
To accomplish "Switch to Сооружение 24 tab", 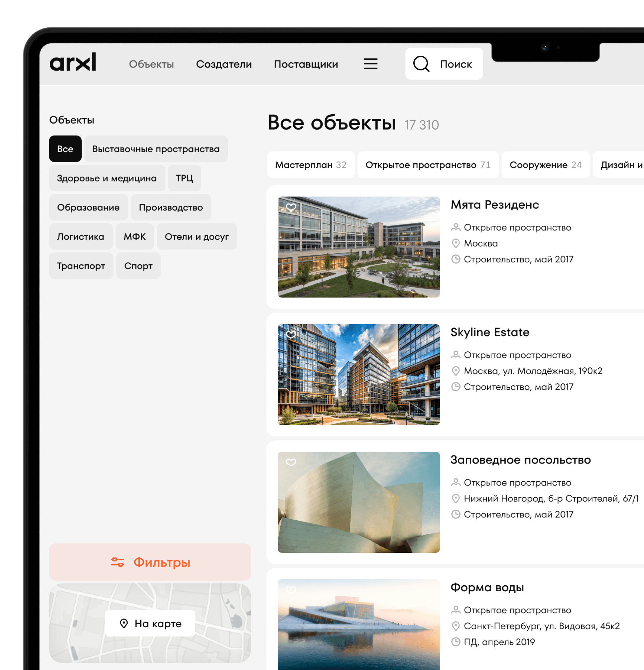I will [x=546, y=165].
